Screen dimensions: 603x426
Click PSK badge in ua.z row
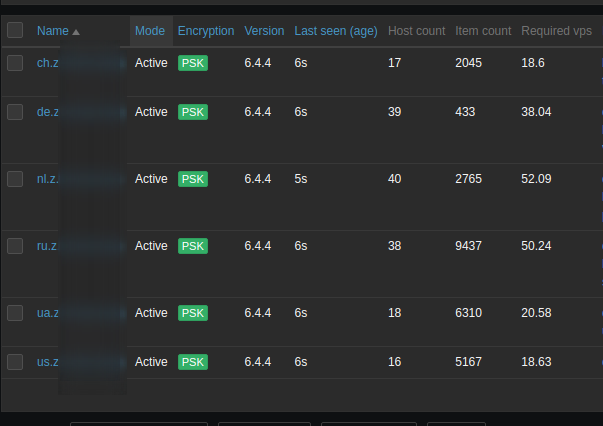[193, 313]
